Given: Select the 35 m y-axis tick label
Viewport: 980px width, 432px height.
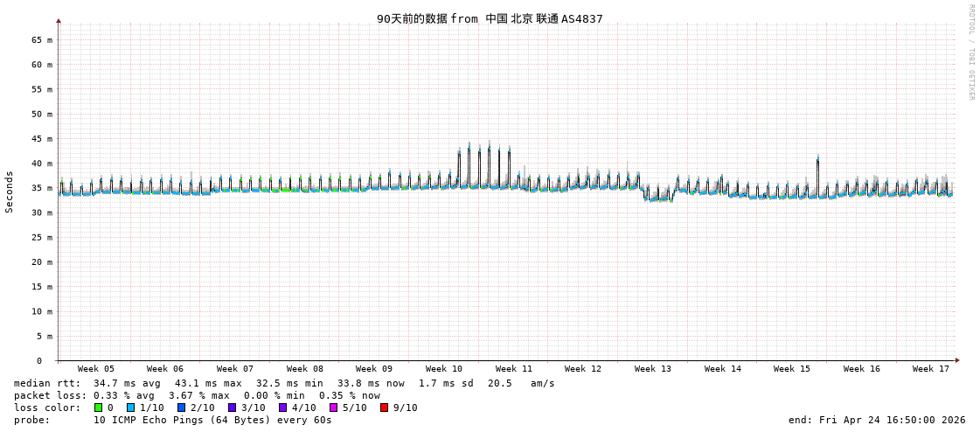Looking at the screenshot, I should pyautogui.click(x=42, y=188).
